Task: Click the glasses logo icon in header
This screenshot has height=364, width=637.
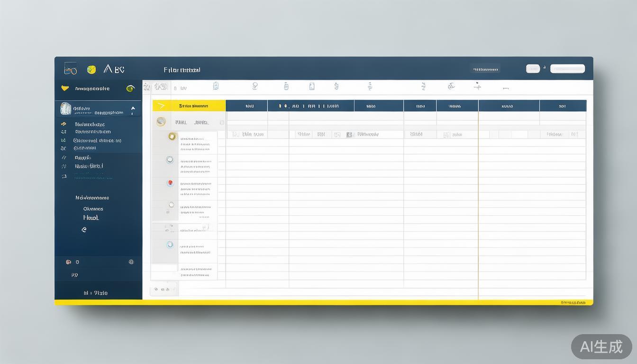Action: [70, 70]
